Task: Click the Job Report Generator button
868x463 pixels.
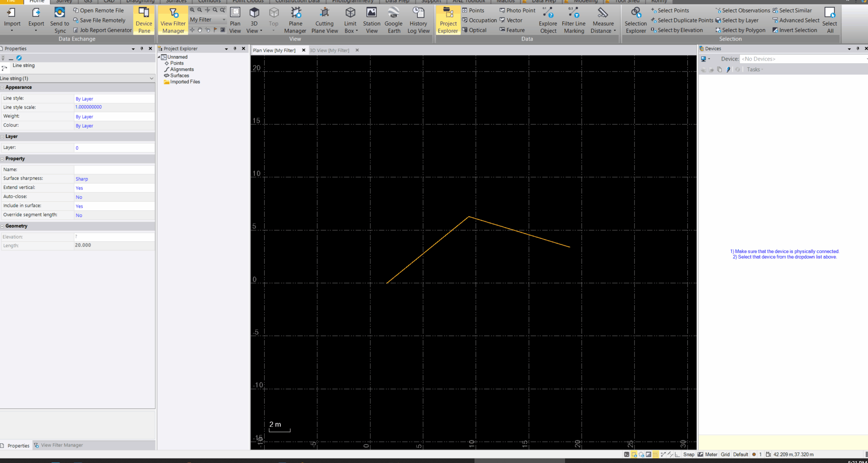Action: click(102, 30)
